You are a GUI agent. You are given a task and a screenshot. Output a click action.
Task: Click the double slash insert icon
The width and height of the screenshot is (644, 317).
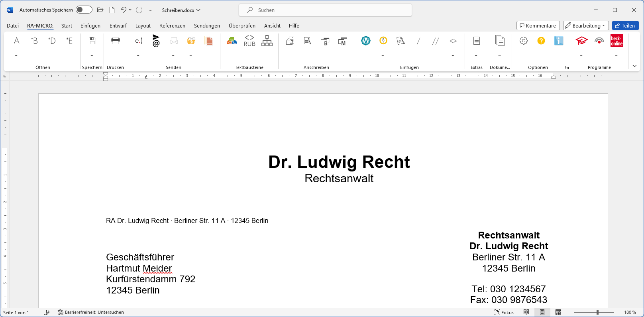[436, 41]
